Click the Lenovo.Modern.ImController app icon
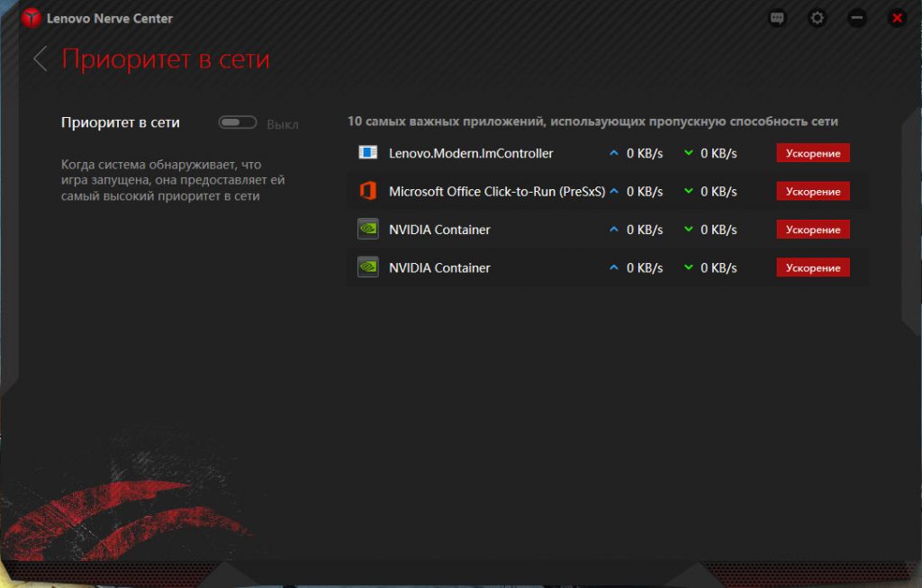Image resolution: width=922 pixels, height=588 pixels. 368,153
